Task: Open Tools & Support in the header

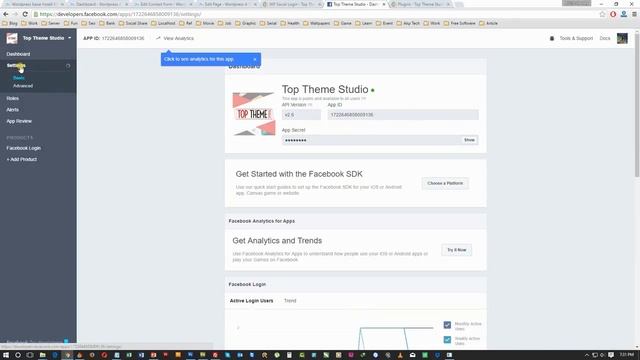Action: pos(576,38)
